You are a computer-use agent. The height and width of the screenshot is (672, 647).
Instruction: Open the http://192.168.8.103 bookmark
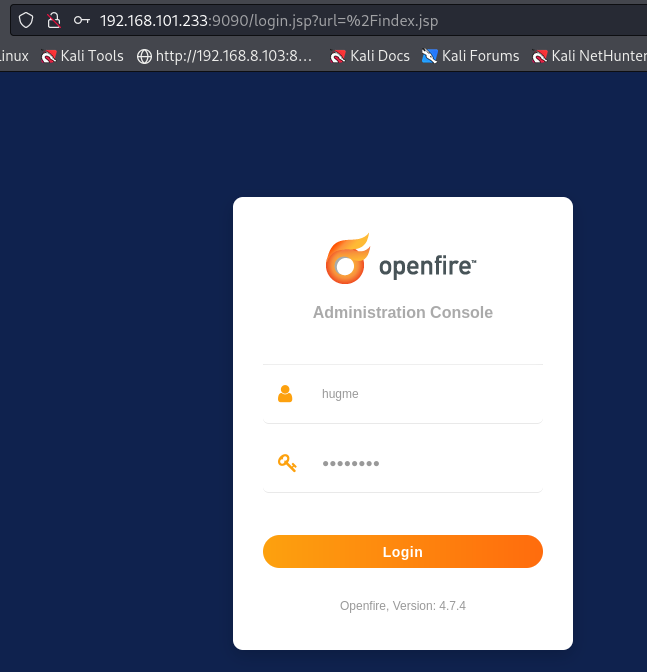click(x=225, y=56)
